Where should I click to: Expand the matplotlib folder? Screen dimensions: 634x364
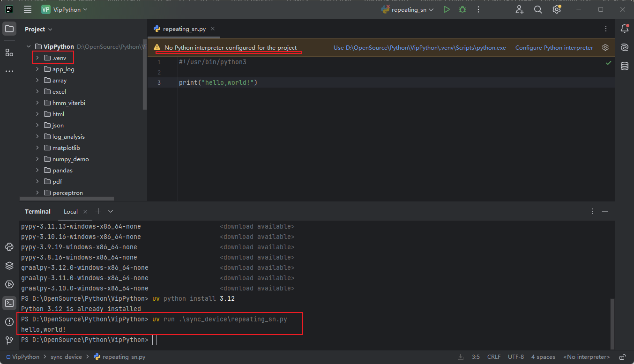click(37, 148)
